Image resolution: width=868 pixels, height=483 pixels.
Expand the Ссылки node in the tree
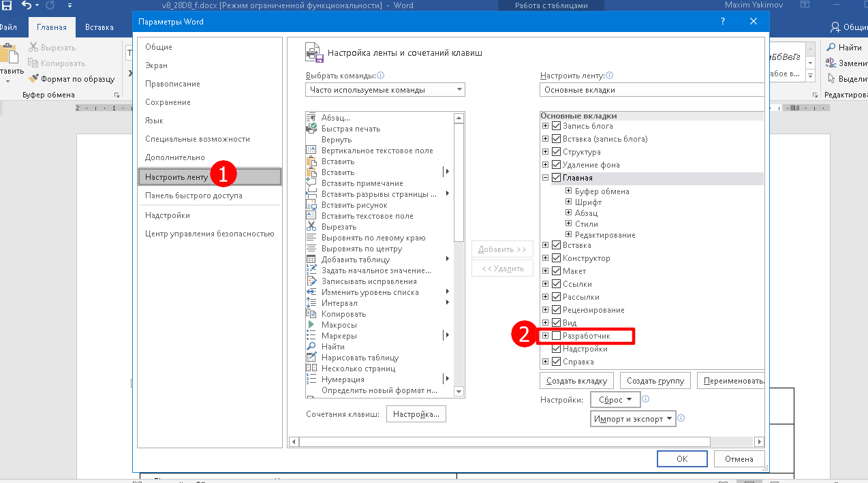click(545, 284)
